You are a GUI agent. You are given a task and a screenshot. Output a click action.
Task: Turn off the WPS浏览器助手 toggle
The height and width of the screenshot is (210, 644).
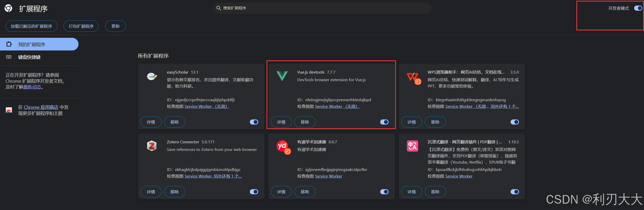point(515,122)
